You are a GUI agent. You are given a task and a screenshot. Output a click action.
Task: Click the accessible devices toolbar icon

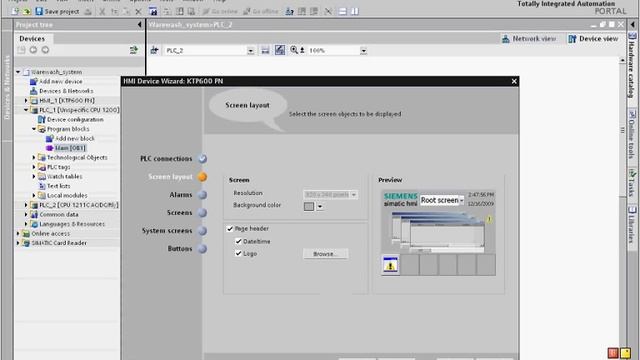pos(289,11)
